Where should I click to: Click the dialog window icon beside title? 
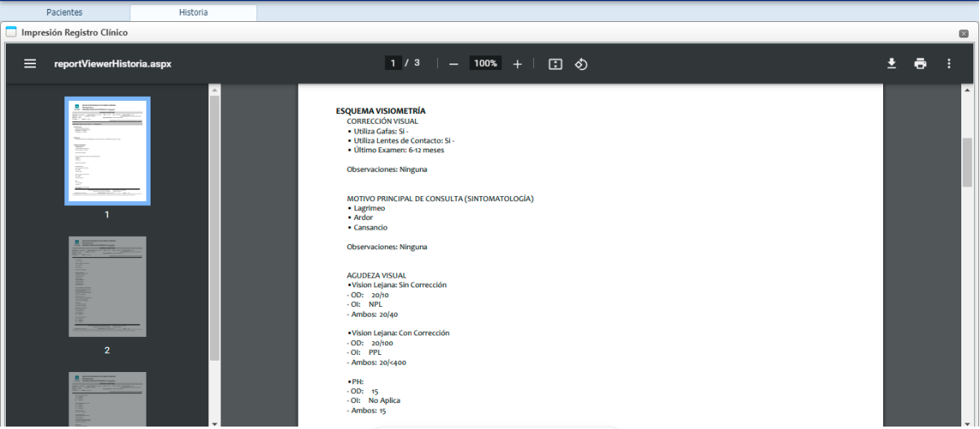pyautogui.click(x=11, y=33)
